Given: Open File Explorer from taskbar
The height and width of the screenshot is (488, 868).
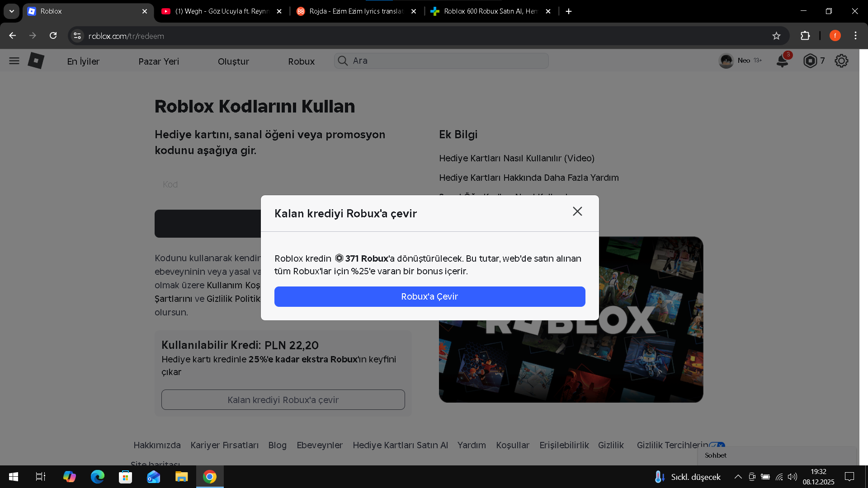Looking at the screenshot, I should pyautogui.click(x=181, y=477).
